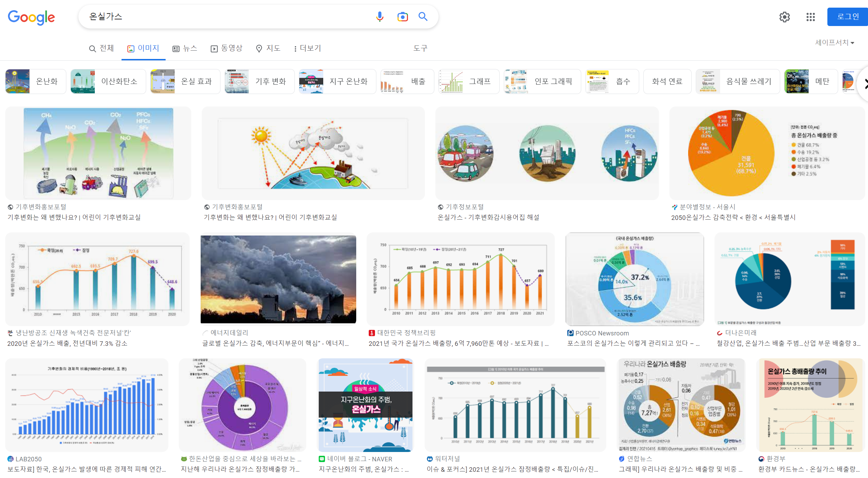
Task: Click the voice search microphone icon
Action: pos(379,17)
